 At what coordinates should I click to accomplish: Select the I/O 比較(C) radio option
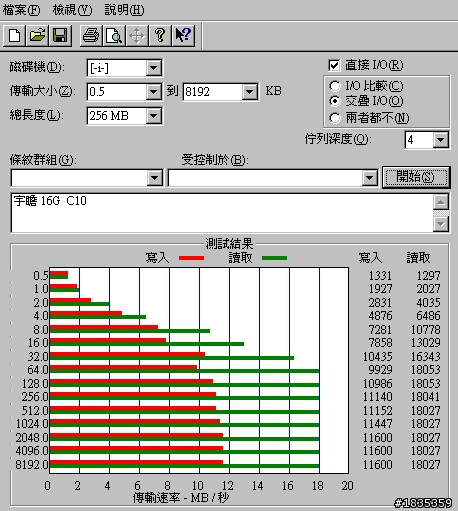pyautogui.click(x=335, y=86)
